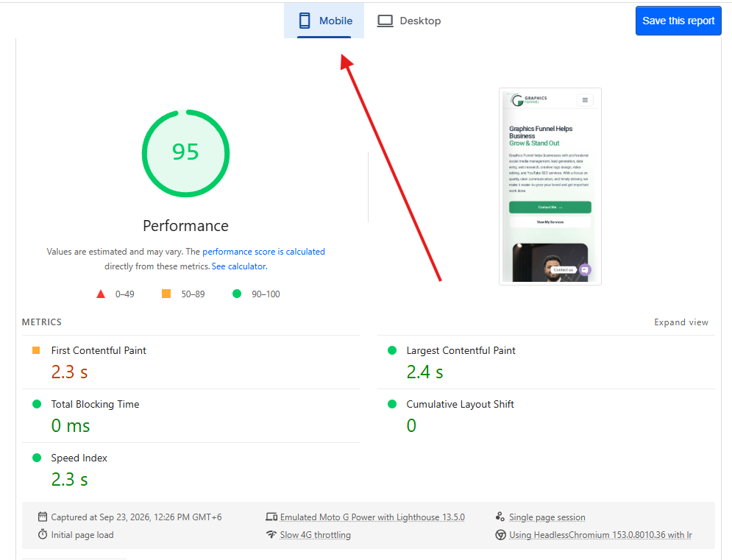Viewport: 732px width, 560px height.
Task: Click the 95 performance score gauge
Action: tap(186, 153)
